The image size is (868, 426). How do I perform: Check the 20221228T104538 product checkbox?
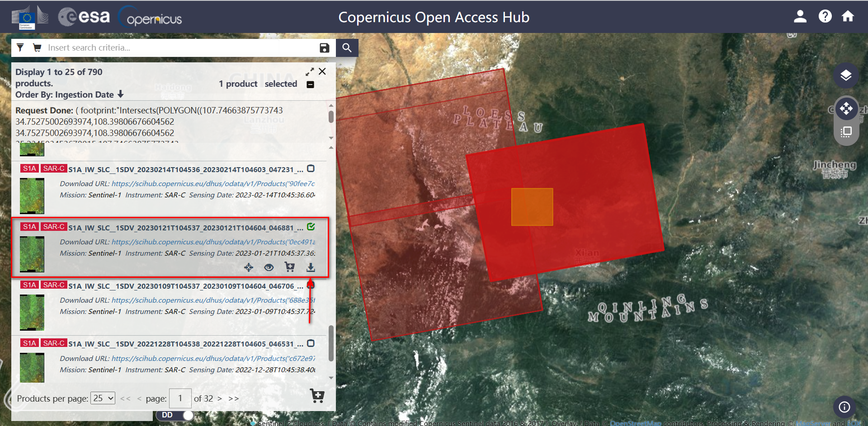pyautogui.click(x=311, y=343)
